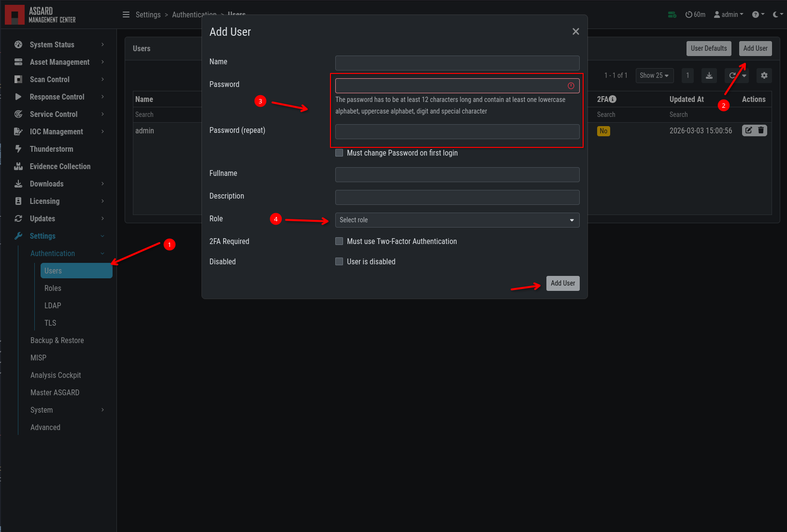
Task: Open the Show 25 page size dropdown
Action: pos(655,75)
